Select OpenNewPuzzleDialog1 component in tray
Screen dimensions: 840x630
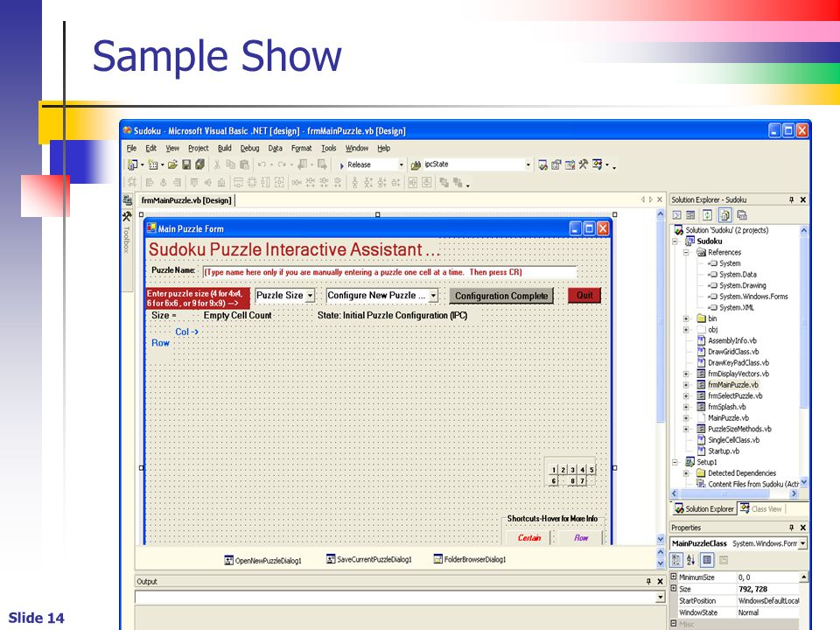[x=263, y=560]
